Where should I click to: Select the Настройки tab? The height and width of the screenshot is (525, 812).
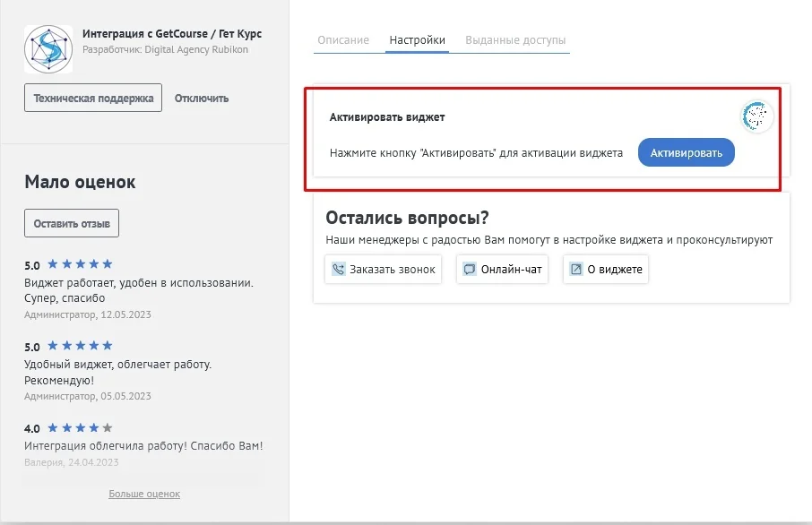(x=417, y=39)
